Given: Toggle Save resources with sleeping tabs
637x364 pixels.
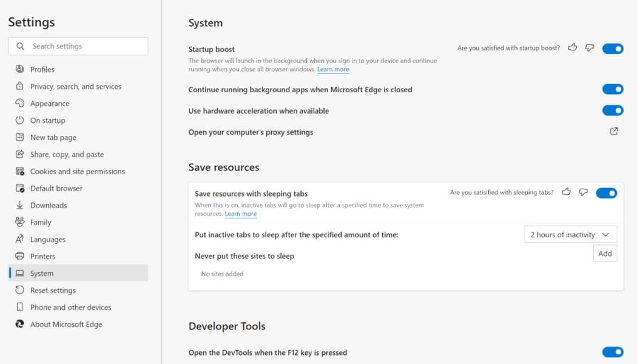Looking at the screenshot, I should click(x=607, y=193).
